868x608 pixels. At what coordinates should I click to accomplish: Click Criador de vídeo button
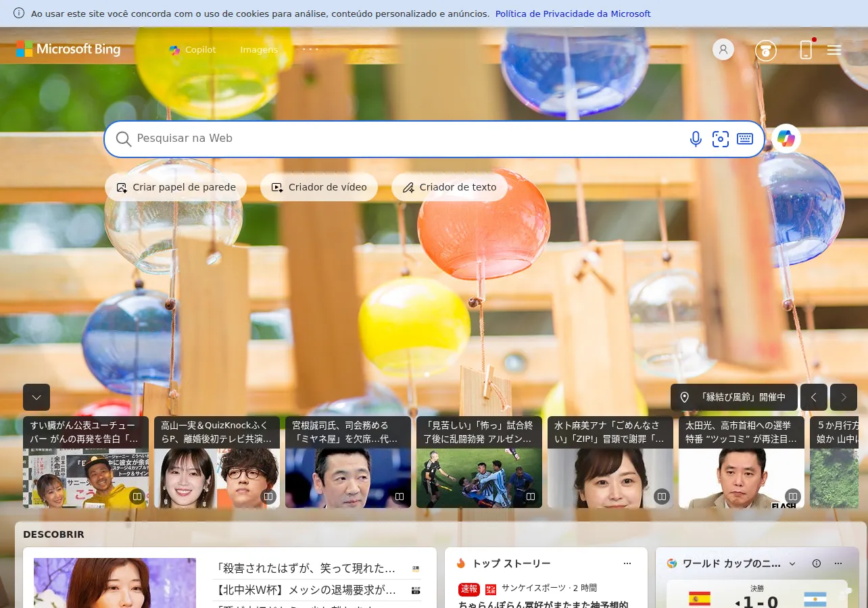click(x=319, y=187)
